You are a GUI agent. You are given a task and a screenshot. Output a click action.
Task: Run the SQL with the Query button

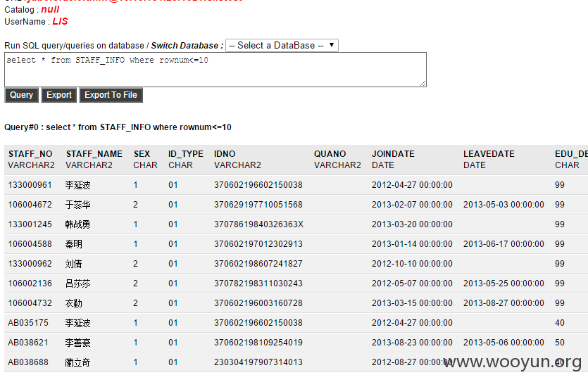point(21,95)
